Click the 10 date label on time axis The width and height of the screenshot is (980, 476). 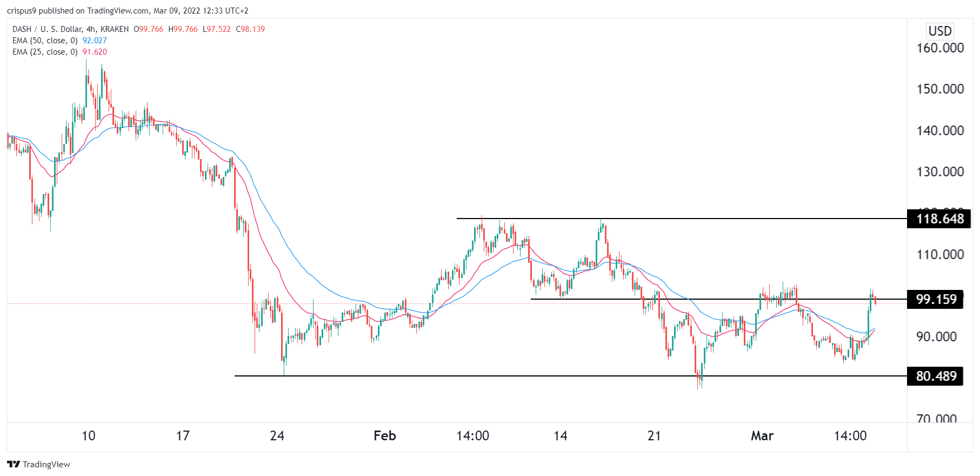pyautogui.click(x=88, y=435)
